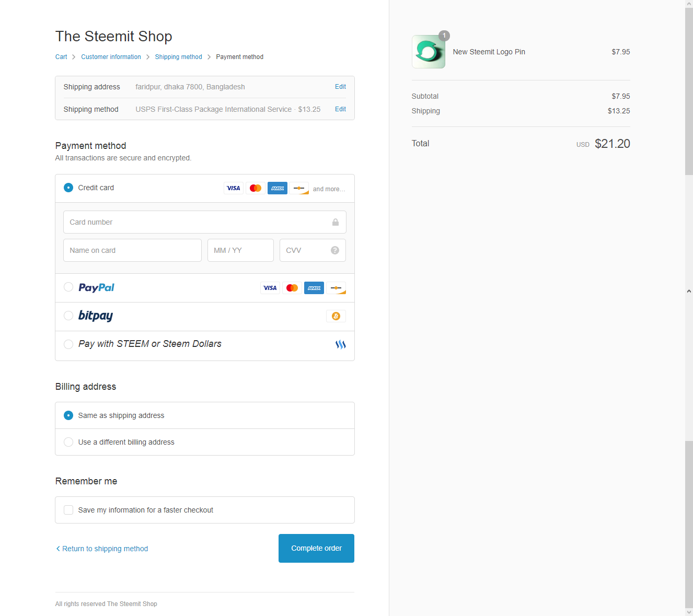This screenshot has height=616, width=693.
Task: Click New Steemit Logo Pin product name
Action: pyautogui.click(x=489, y=52)
